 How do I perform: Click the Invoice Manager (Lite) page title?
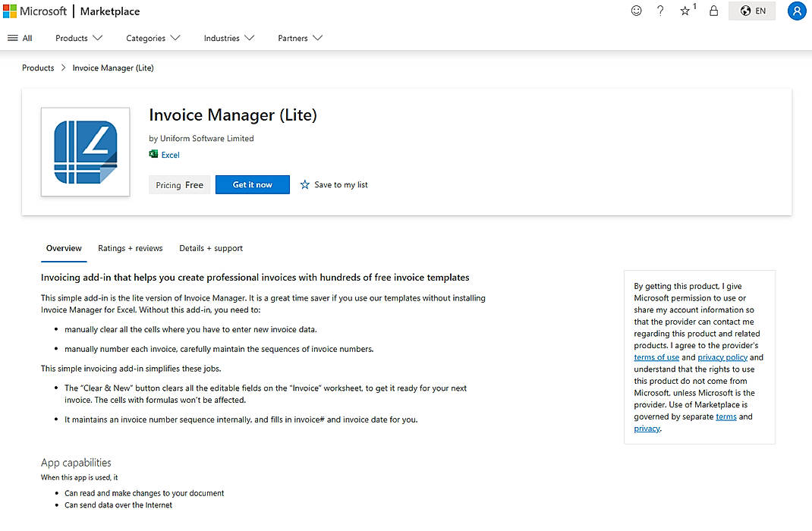pos(232,115)
